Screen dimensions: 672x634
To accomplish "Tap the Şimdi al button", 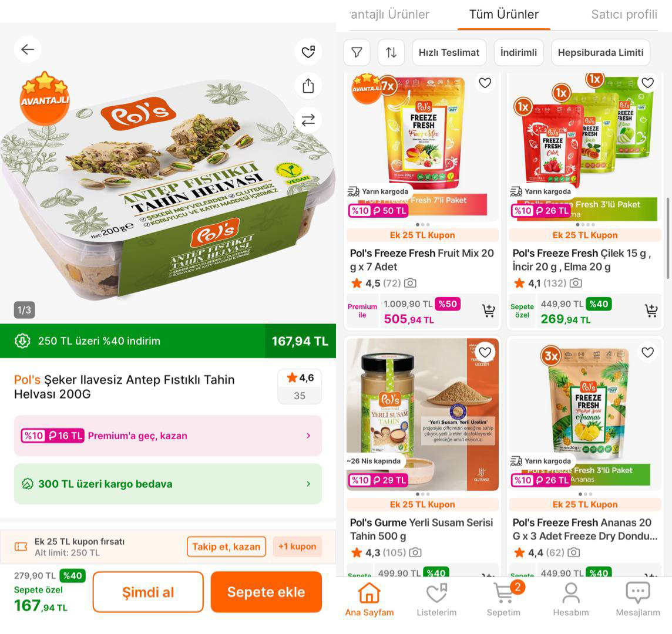I will 148,592.
